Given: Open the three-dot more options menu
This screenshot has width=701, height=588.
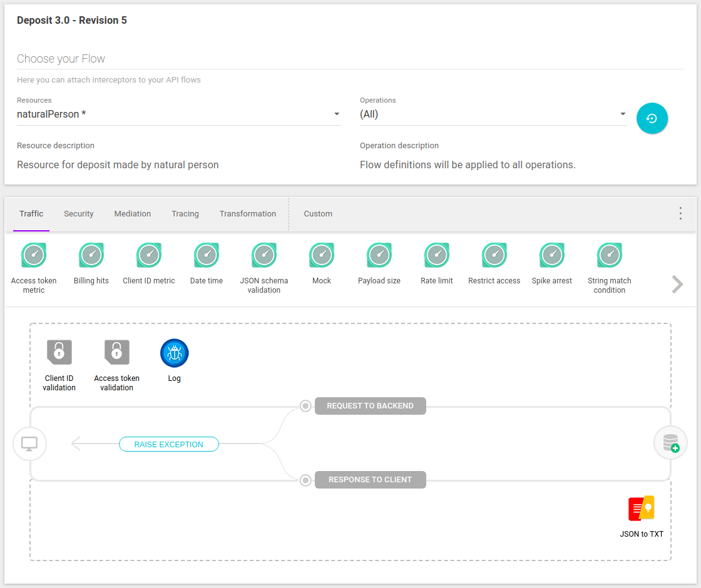Looking at the screenshot, I should click(680, 213).
